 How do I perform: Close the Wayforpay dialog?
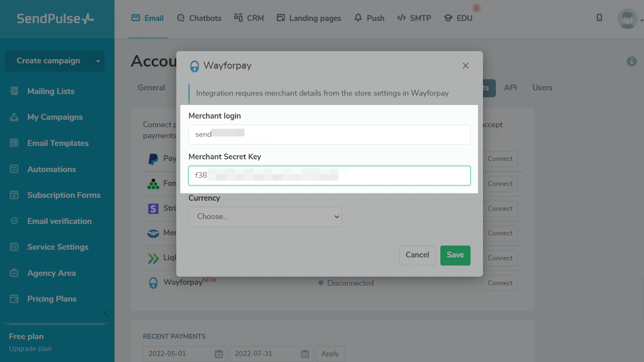466,66
